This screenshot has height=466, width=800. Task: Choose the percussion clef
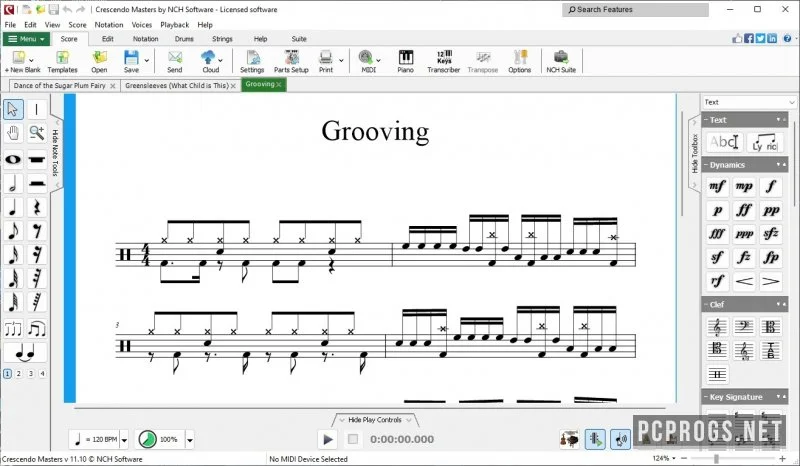point(717,375)
